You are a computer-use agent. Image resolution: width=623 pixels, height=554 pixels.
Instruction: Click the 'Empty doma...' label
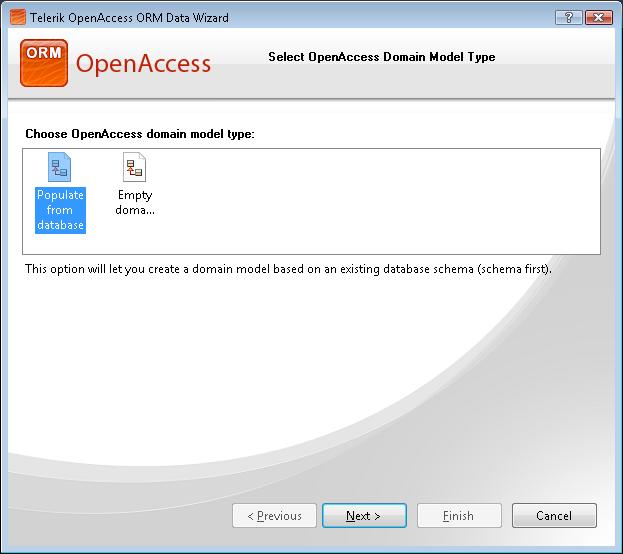pos(135,203)
